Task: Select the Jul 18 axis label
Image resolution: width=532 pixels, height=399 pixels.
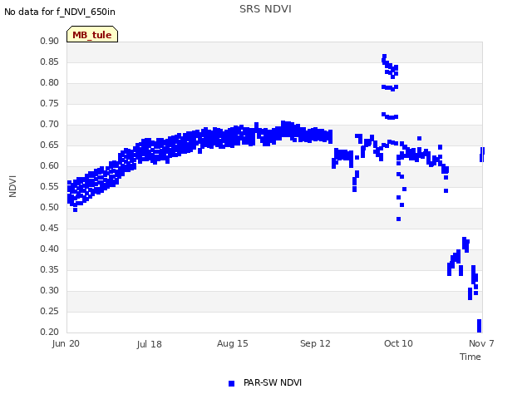Action: tap(150, 344)
